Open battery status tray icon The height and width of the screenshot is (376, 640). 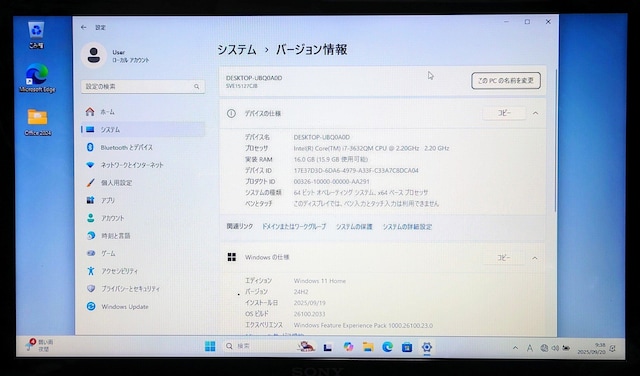click(566, 348)
